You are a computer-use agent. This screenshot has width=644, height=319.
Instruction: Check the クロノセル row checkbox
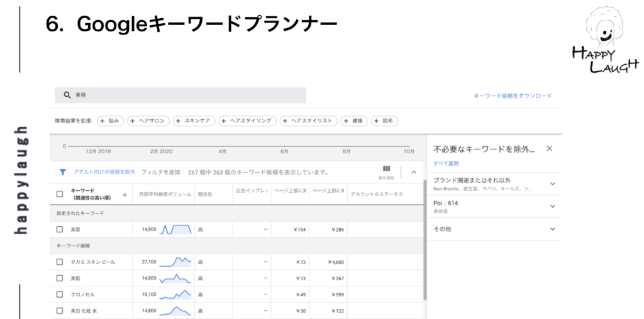tap(60, 295)
